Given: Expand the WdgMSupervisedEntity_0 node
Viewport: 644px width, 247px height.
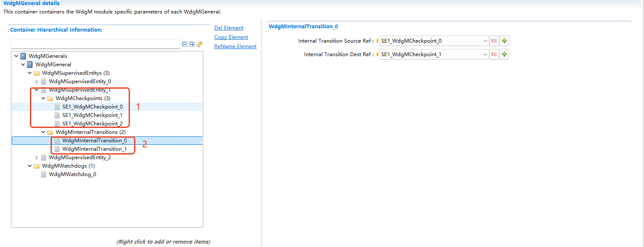Looking at the screenshot, I should (37, 81).
